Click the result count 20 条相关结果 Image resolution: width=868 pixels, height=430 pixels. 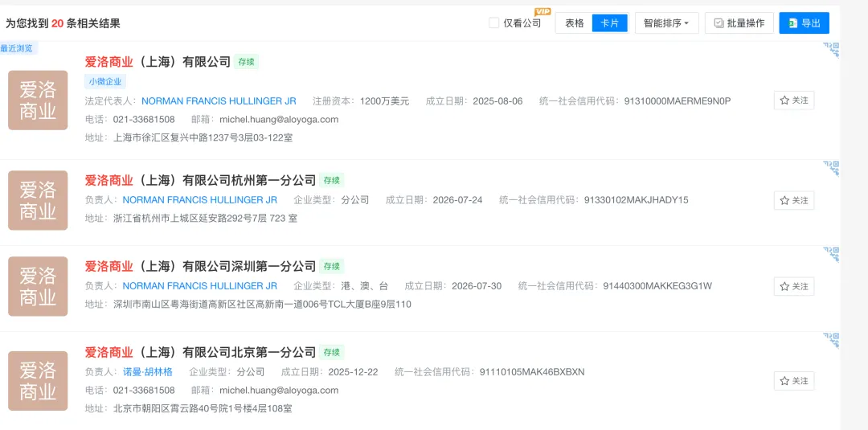(x=86, y=23)
